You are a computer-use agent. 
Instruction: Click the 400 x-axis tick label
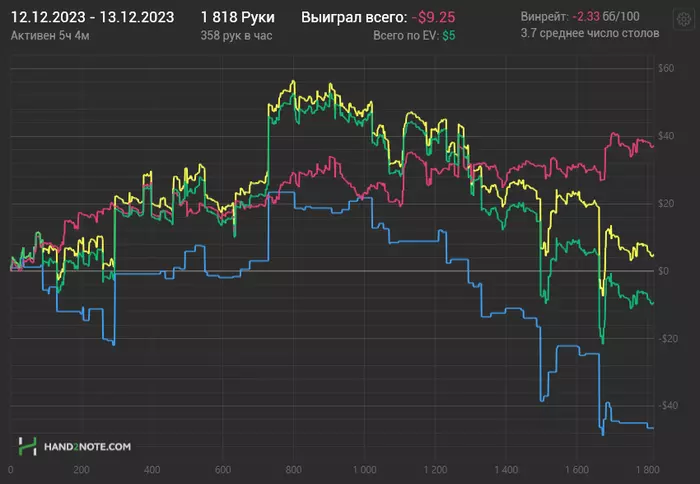click(152, 470)
